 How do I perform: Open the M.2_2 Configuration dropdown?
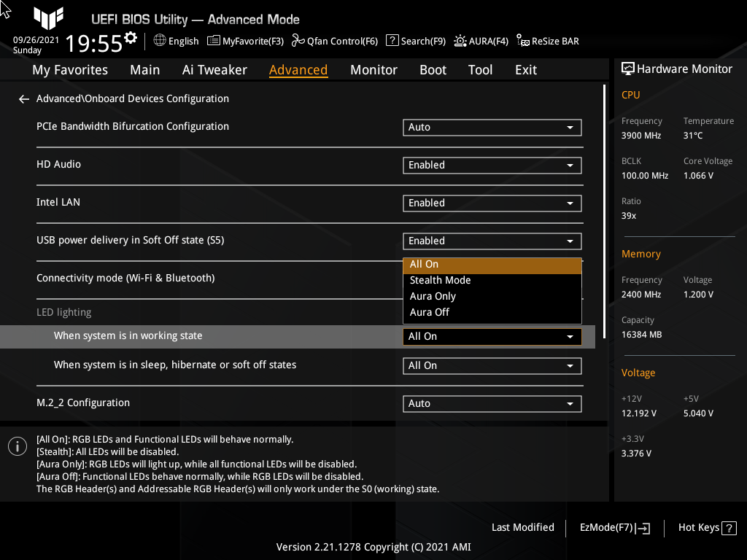pyautogui.click(x=492, y=403)
